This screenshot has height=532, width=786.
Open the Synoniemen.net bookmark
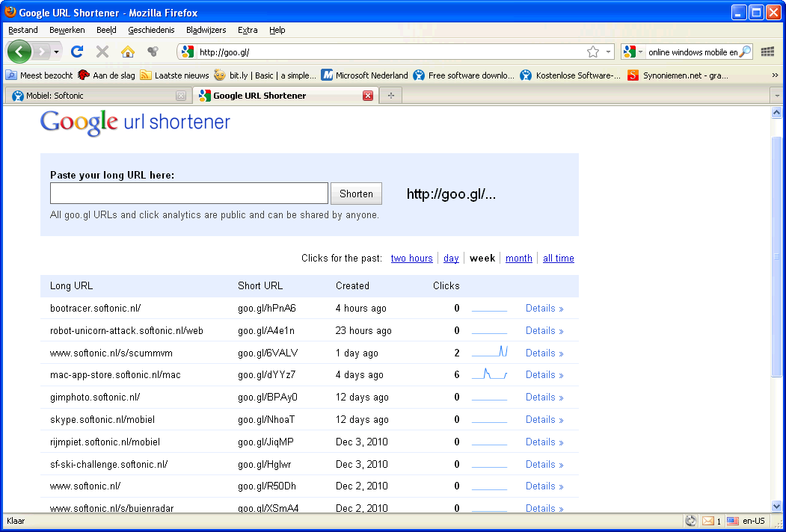pyautogui.click(x=678, y=75)
